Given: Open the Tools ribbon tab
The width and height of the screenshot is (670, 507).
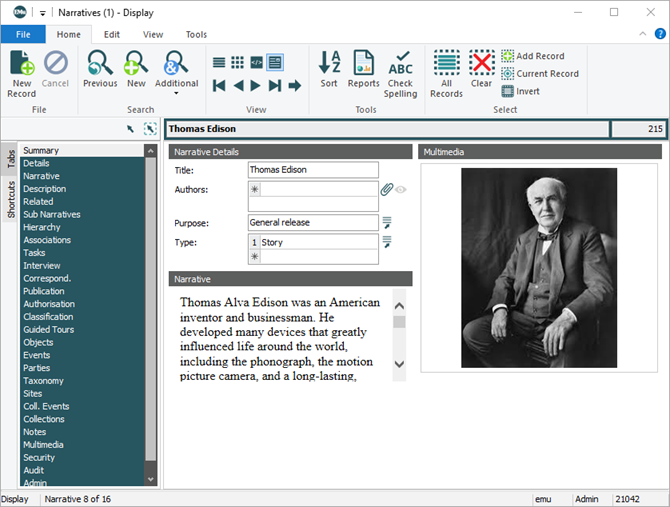Looking at the screenshot, I should click(x=196, y=34).
